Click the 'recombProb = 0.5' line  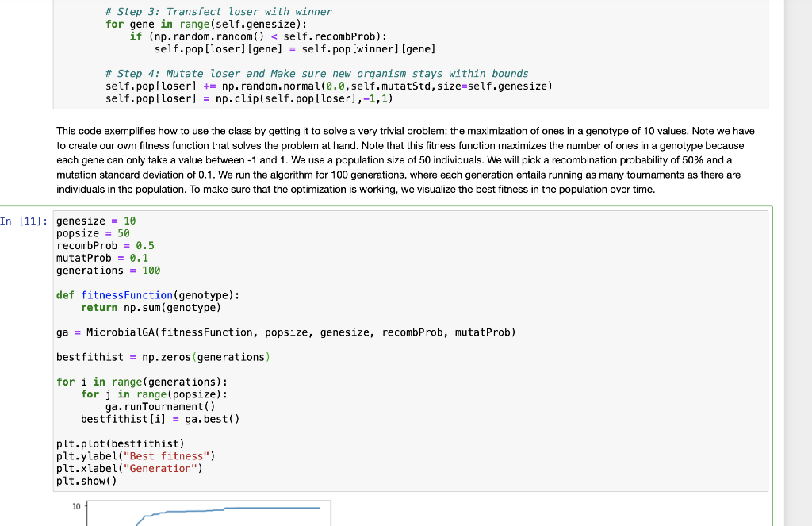click(x=105, y=246)
